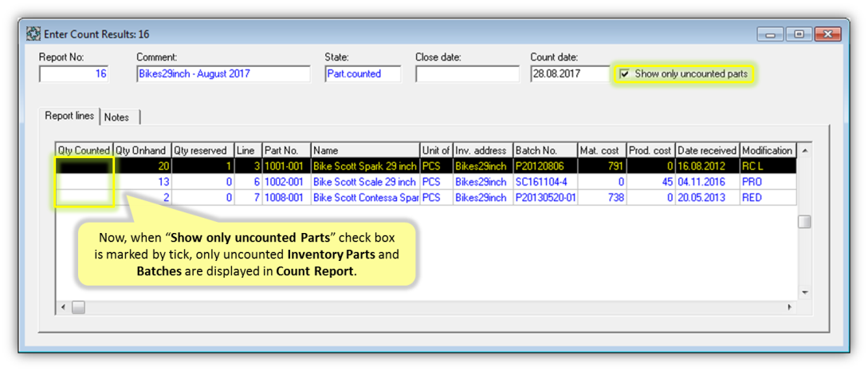
Task: Click the Prod. cost column header
Action: point(650,150)
